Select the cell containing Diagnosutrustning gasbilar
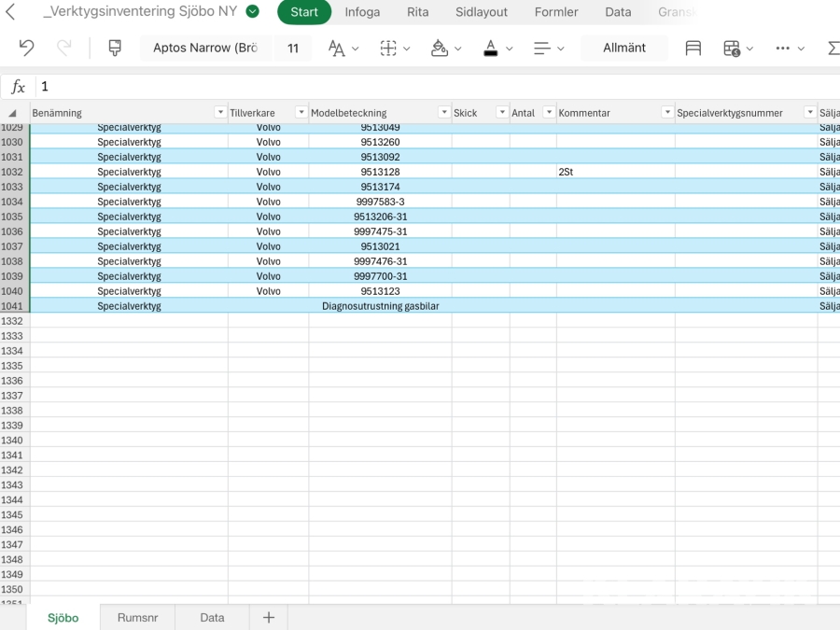This screenshot has width=840, height=630. point(380,306)
